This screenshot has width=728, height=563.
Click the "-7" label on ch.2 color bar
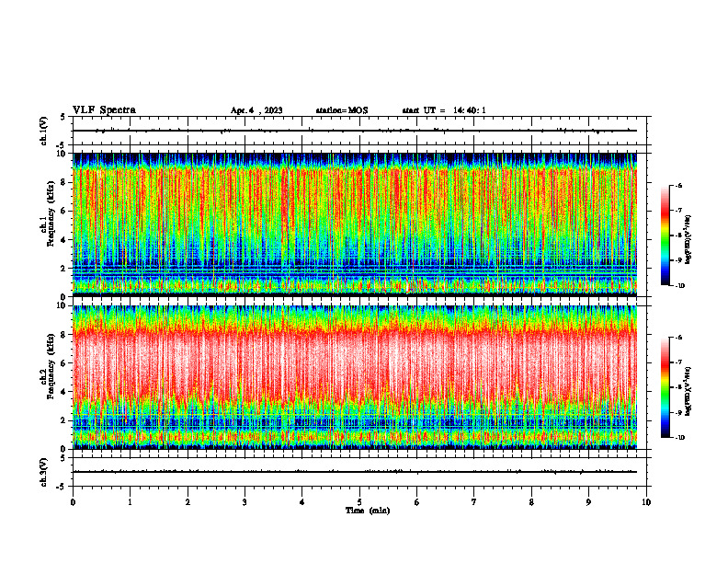tap(678, 362)
